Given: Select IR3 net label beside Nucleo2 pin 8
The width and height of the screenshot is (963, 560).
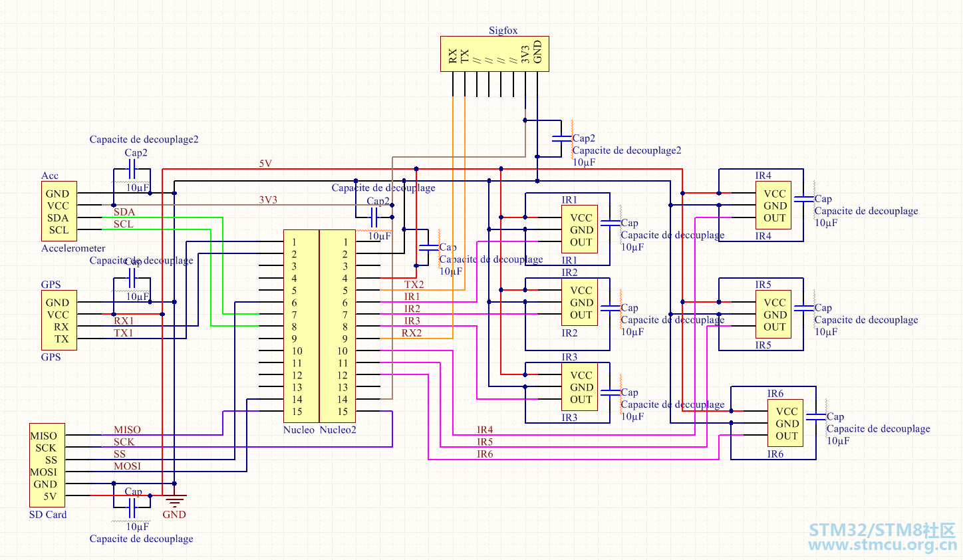Looking at the screenshot, I should click(412, 321).
